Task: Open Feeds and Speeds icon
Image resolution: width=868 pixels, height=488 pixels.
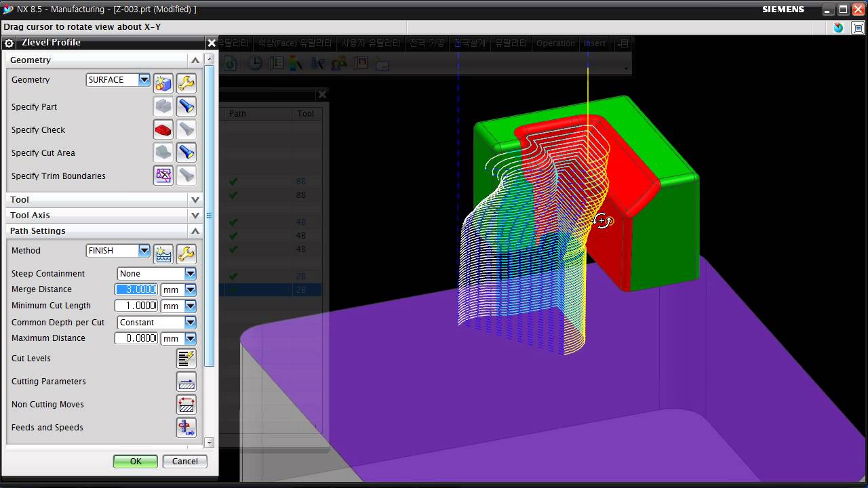Action: 186,428
